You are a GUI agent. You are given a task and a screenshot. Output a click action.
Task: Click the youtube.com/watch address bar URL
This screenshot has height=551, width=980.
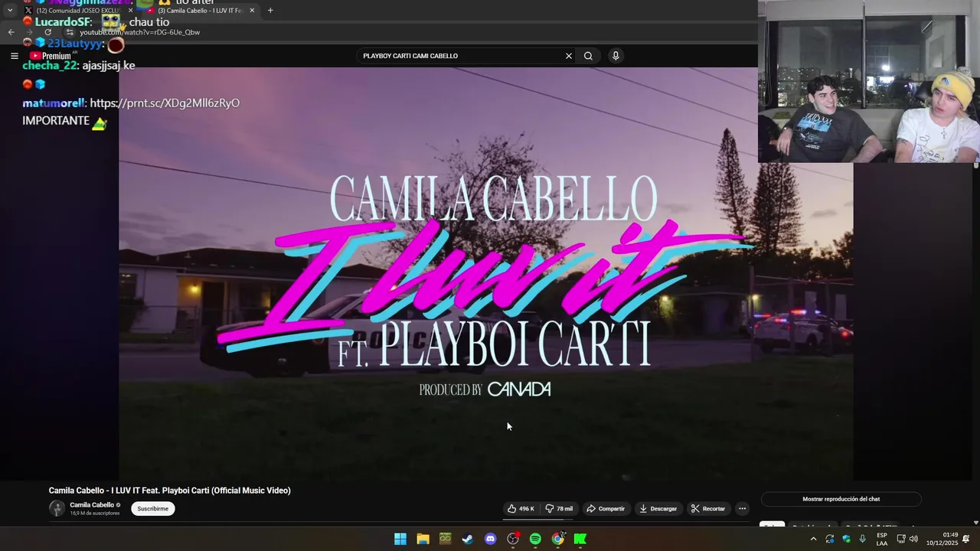point(139,32)
